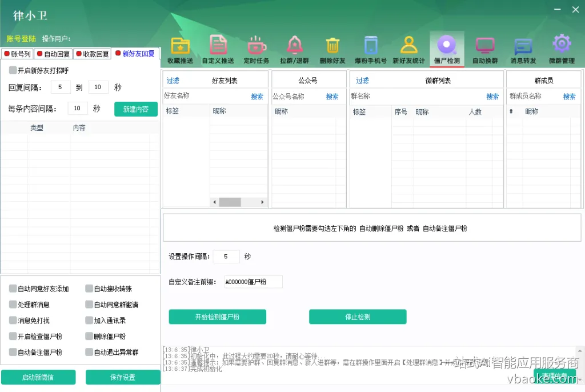Toggle 自动备注僵尸粉 checkbox
This screenshot has height=392, width=585.
coord(13,352)
